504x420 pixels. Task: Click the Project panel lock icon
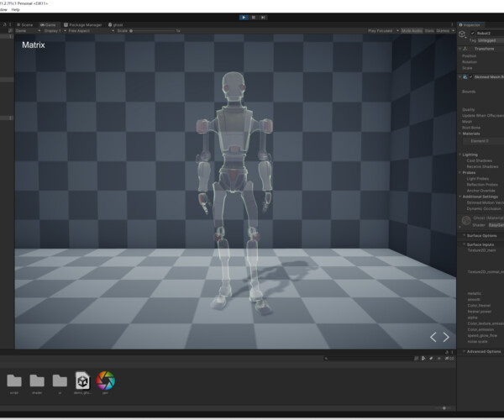click(447, 353)
